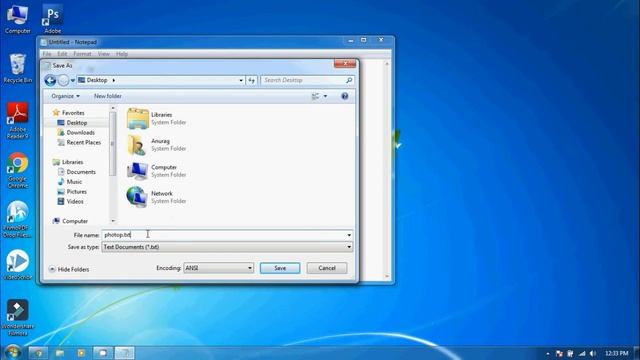640x360 pixels.
Task: Click the network signal tray icon
Action: (x=582, y=353)
